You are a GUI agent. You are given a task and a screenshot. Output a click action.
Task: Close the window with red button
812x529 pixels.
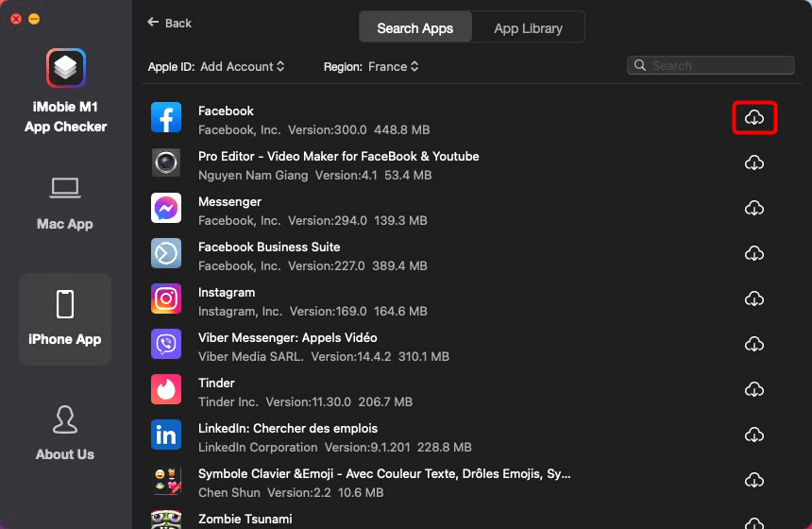16,19
